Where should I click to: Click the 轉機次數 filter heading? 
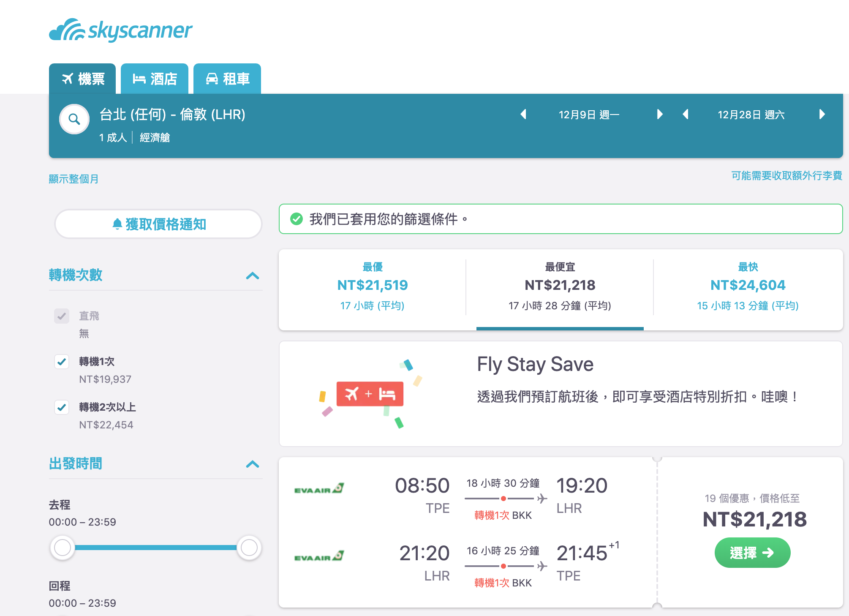[x=76, y=275]
